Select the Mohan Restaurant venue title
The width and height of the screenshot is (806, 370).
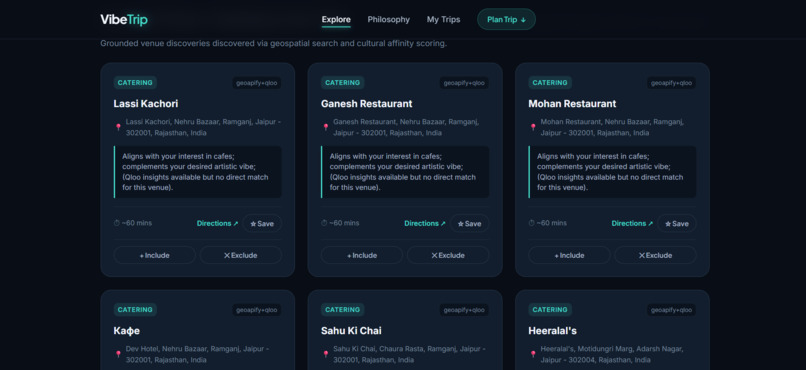pos(572,104)
